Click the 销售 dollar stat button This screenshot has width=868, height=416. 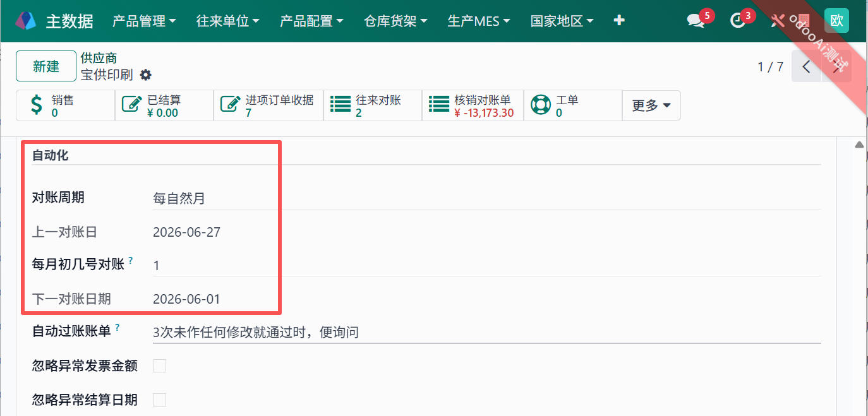(66, 105)
